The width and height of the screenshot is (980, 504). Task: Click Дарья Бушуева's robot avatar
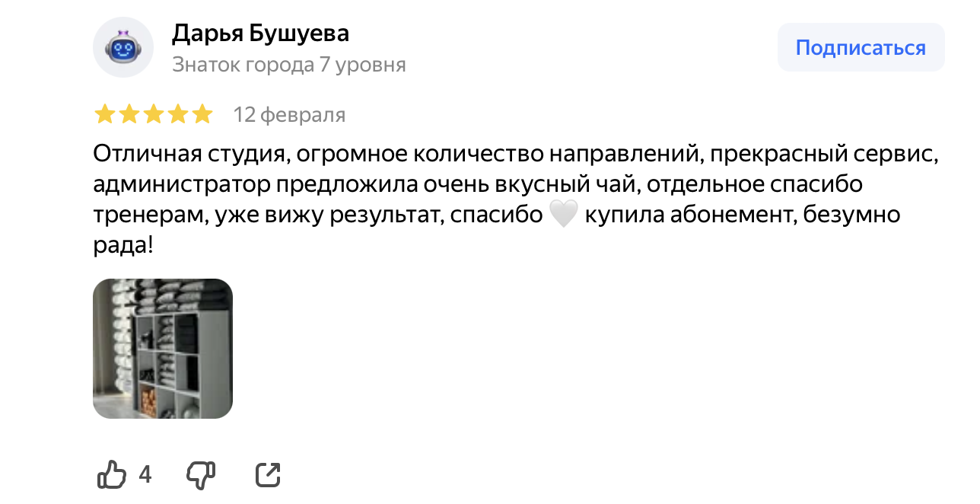click(123, 48)
